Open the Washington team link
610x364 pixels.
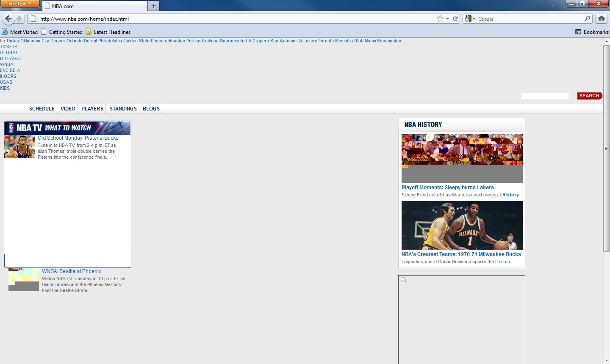click(x=389, y=41)
